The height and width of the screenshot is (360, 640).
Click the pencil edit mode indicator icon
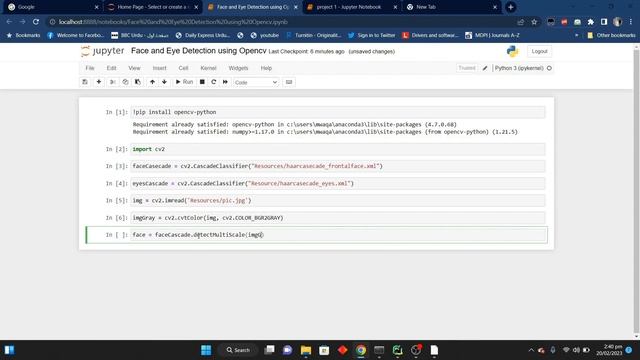point(485,68)
